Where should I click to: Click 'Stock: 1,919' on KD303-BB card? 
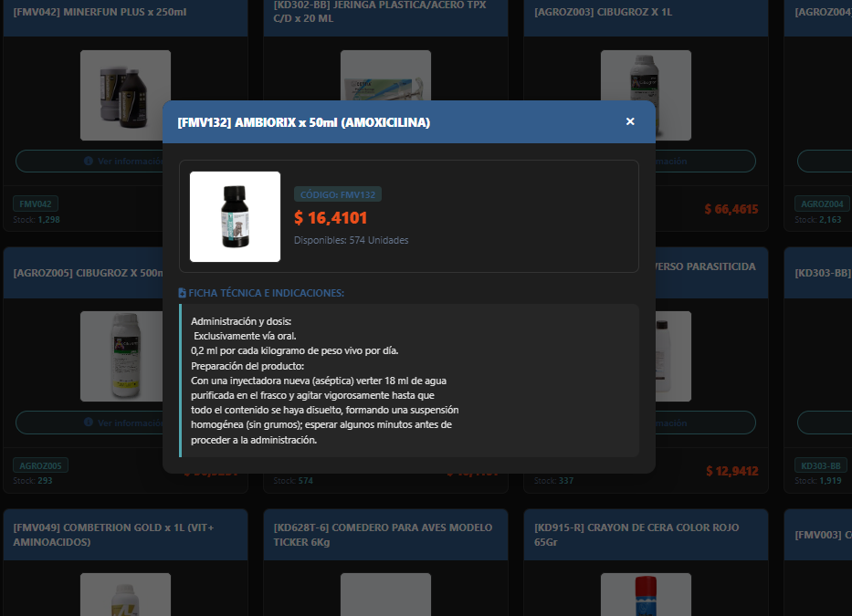tap(818, 481)
